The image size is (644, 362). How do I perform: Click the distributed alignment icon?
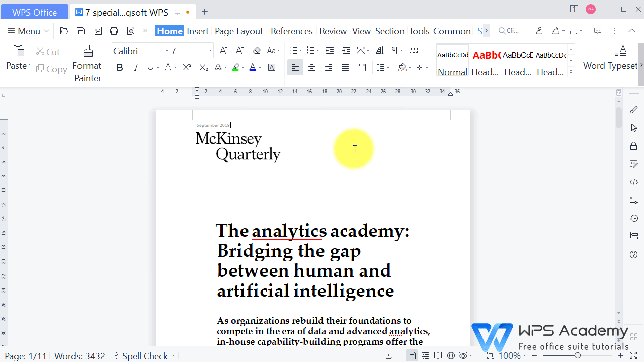pos(361,67)
